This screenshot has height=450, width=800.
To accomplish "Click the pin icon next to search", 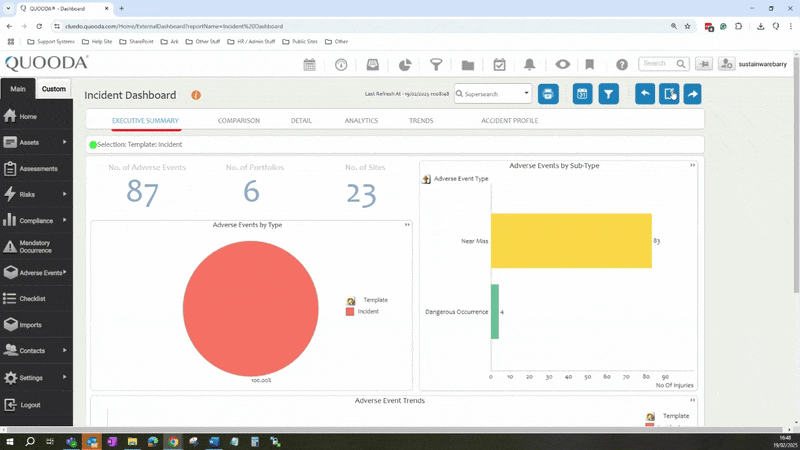I will click(704, 64).
